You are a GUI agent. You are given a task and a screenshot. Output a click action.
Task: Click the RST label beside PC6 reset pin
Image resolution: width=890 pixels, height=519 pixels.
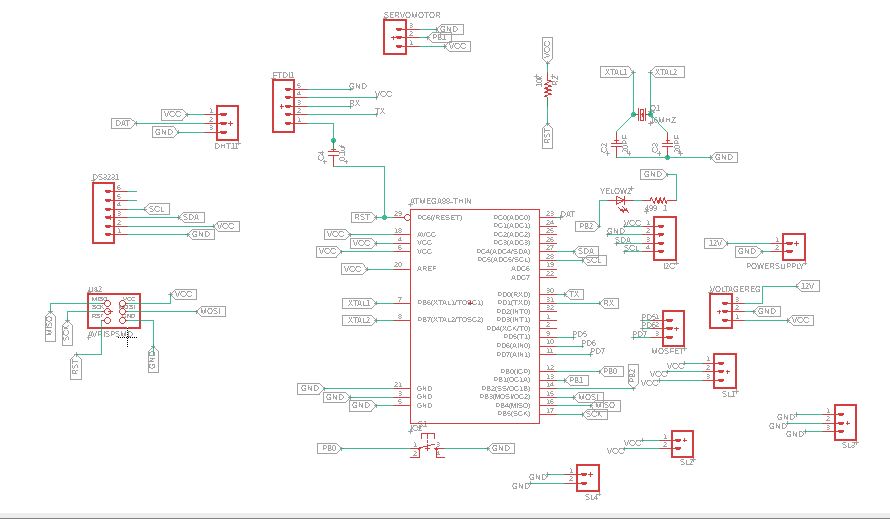coord(362,217)
